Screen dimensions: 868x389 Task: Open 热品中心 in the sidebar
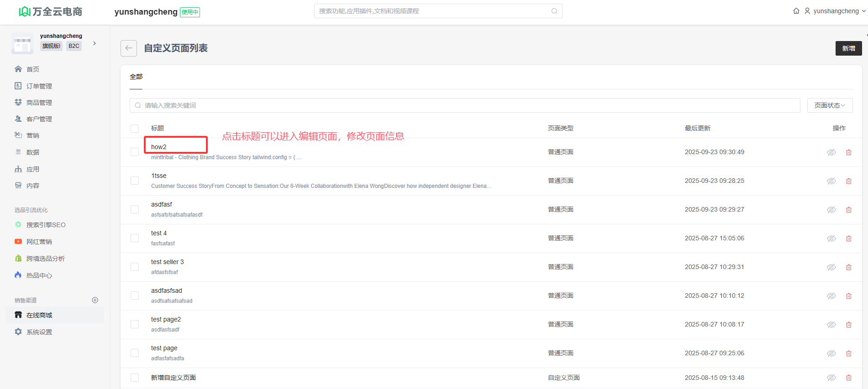click(x=39, y=275)
